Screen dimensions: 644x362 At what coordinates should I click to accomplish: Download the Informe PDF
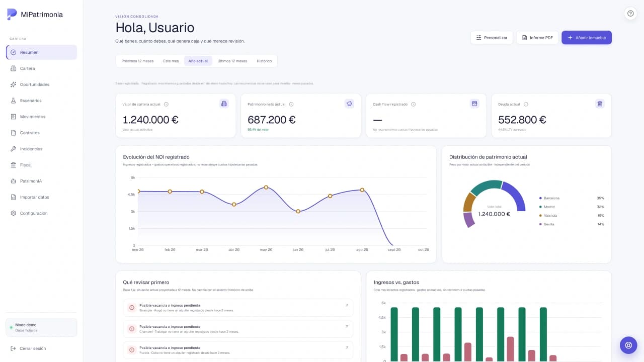[537, 38]
